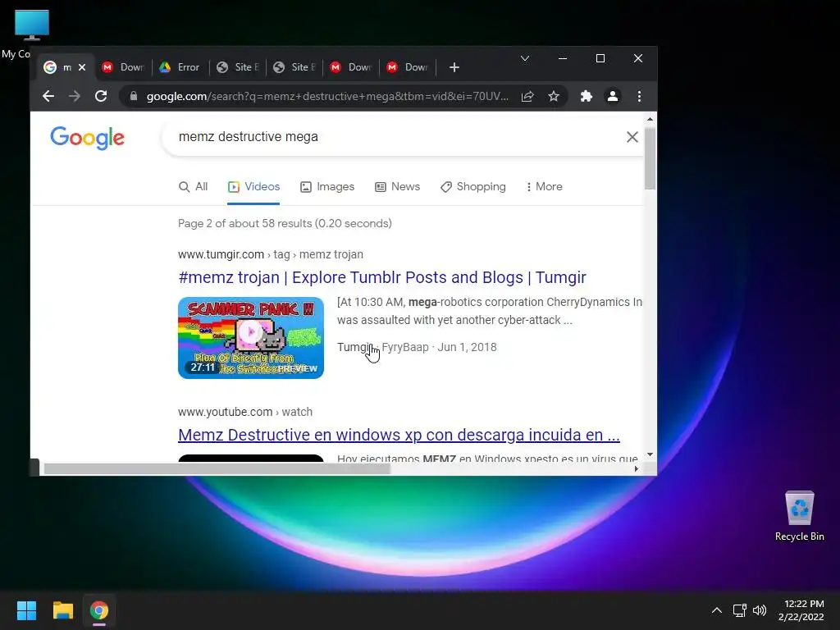Select the Videos search filter
This screenshot has height=630, width=840.
(253, 187)
